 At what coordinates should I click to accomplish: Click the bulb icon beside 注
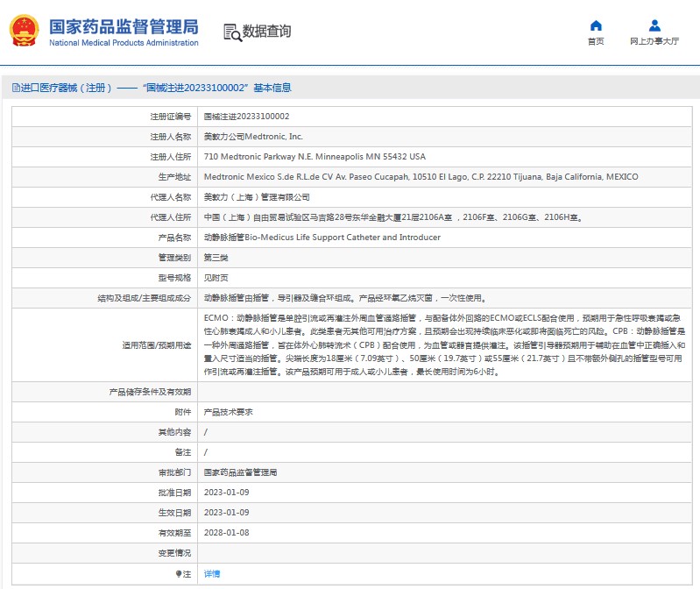[179, 573]
